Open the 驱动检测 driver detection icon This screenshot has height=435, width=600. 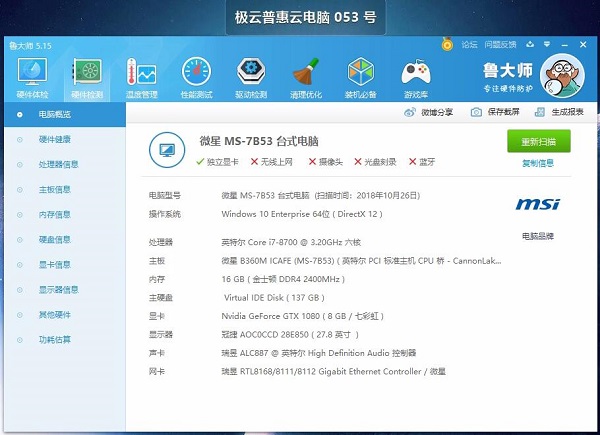[250, 75]
